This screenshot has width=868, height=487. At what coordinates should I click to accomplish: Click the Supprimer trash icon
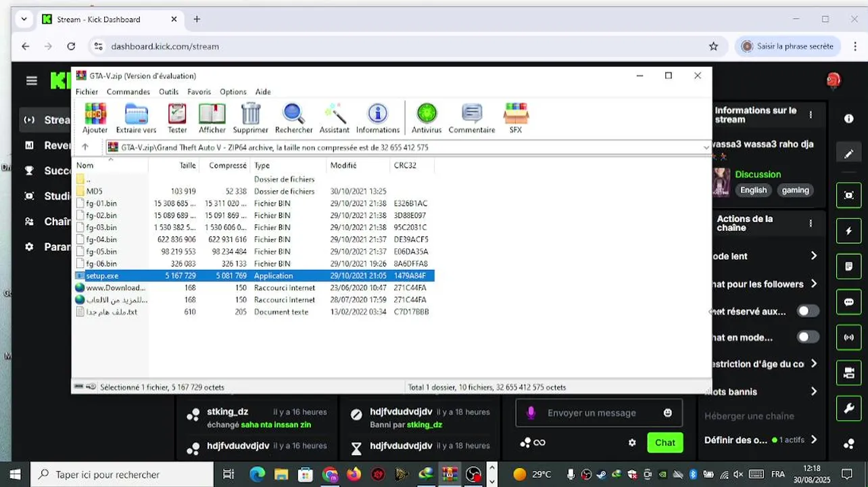click(251, 118)
